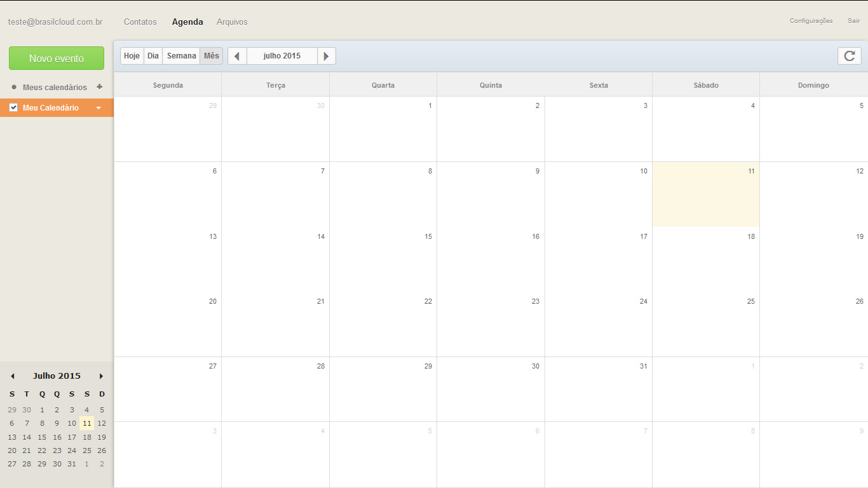Click Meus calendários heading
This screenshot has height=488, width=868.
point(55,87)
